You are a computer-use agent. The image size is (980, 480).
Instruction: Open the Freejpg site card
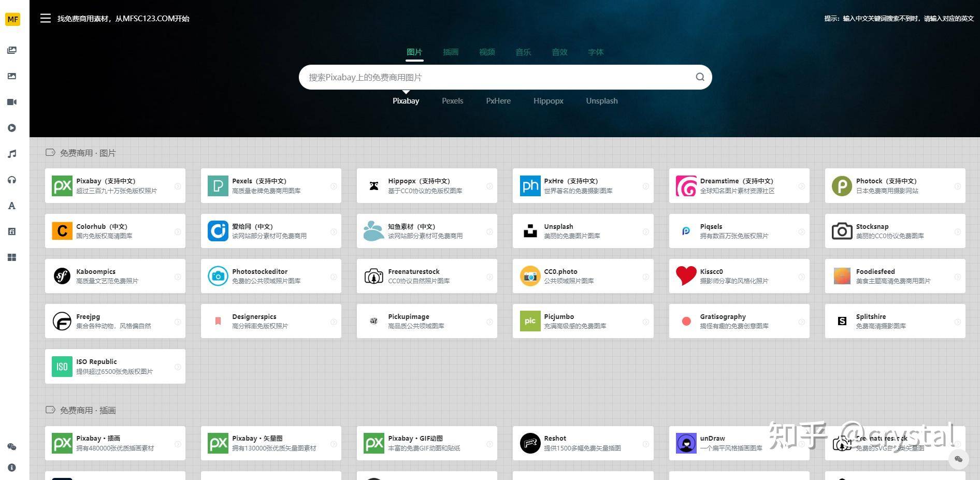(x=115, y=321)
